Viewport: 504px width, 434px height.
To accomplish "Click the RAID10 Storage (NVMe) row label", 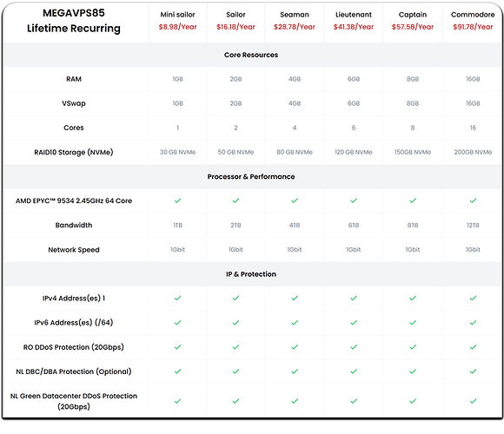I will coord(74,152).
